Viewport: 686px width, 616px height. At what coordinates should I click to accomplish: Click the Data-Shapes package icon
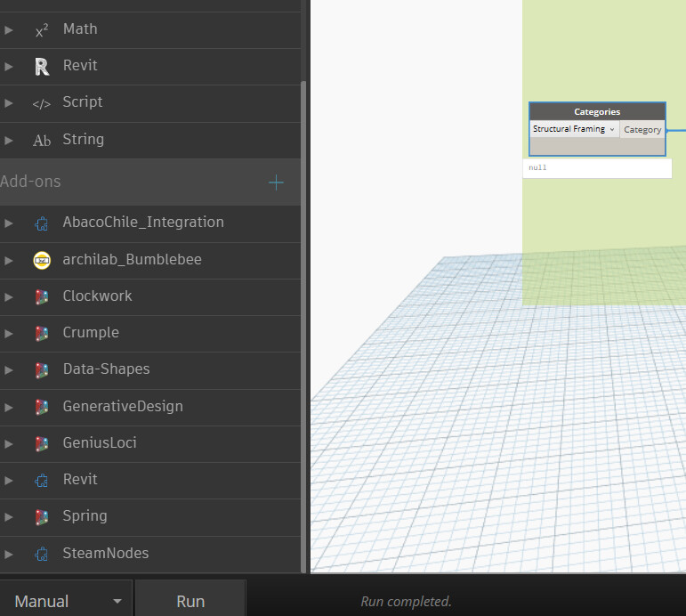click(x=42, y=370)
